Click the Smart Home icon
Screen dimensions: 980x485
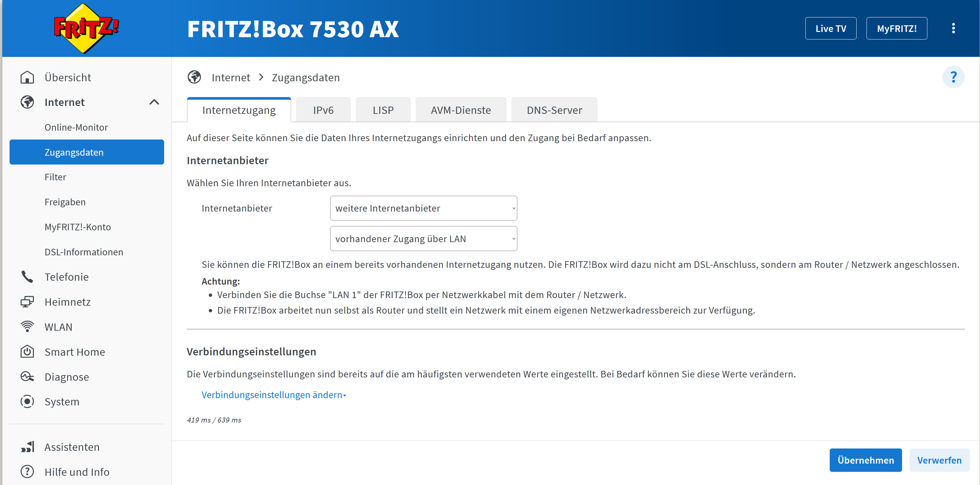(27, 352)
